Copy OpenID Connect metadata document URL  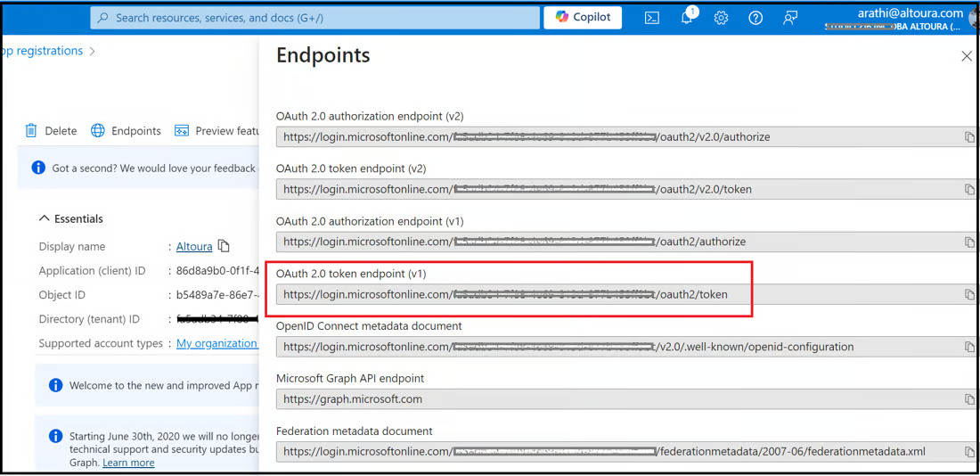click(x=969, y=347)
